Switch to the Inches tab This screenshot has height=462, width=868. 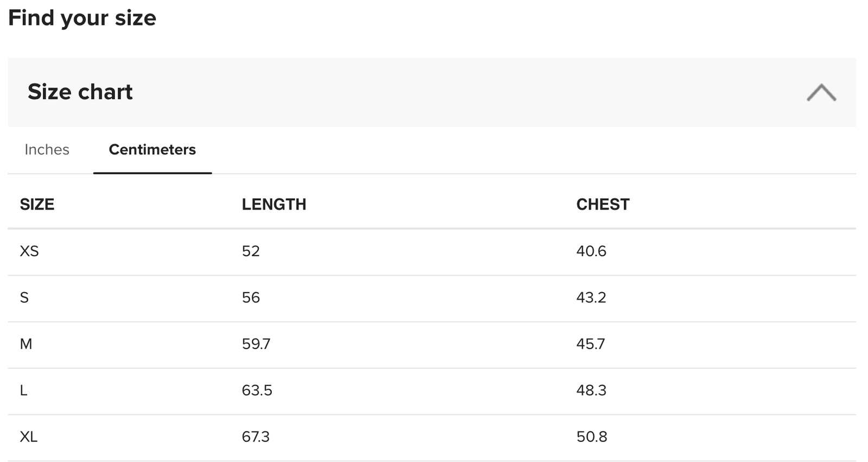(x=47, y=150)
